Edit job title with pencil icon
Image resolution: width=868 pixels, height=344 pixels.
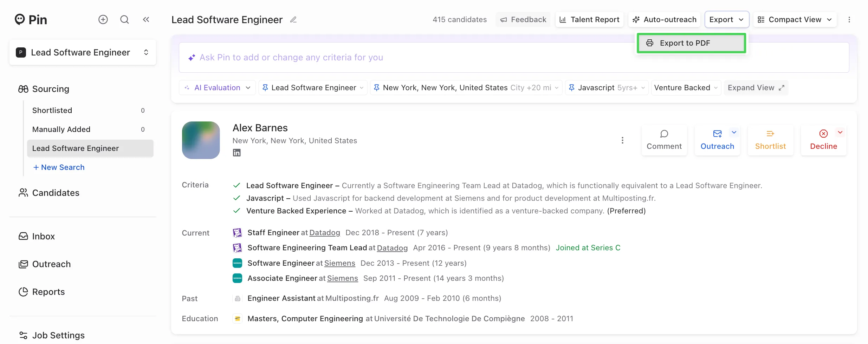(293, 20)
